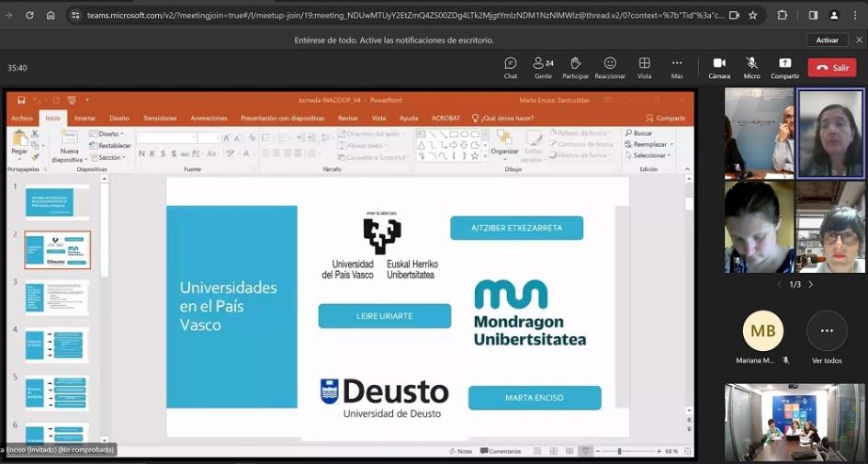The height and width of the screenshot is (464, 868).
Task: Click Ver todos to see all participants
Action: click(x=827, y=336)
